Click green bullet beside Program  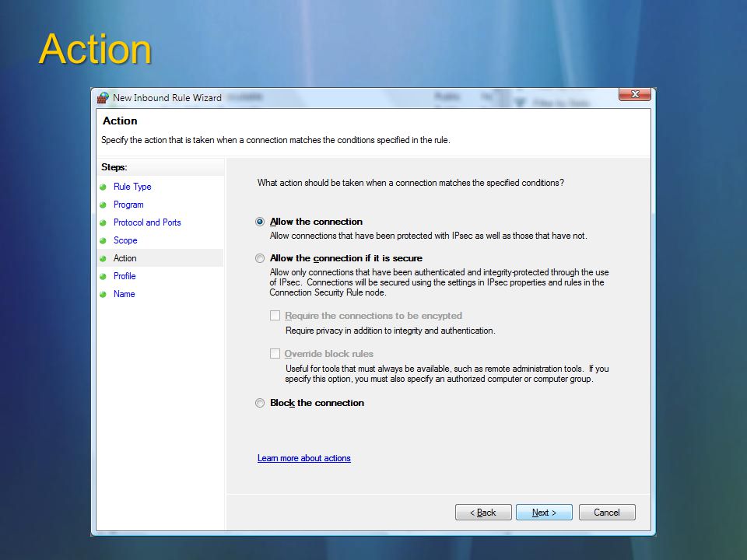103,205
